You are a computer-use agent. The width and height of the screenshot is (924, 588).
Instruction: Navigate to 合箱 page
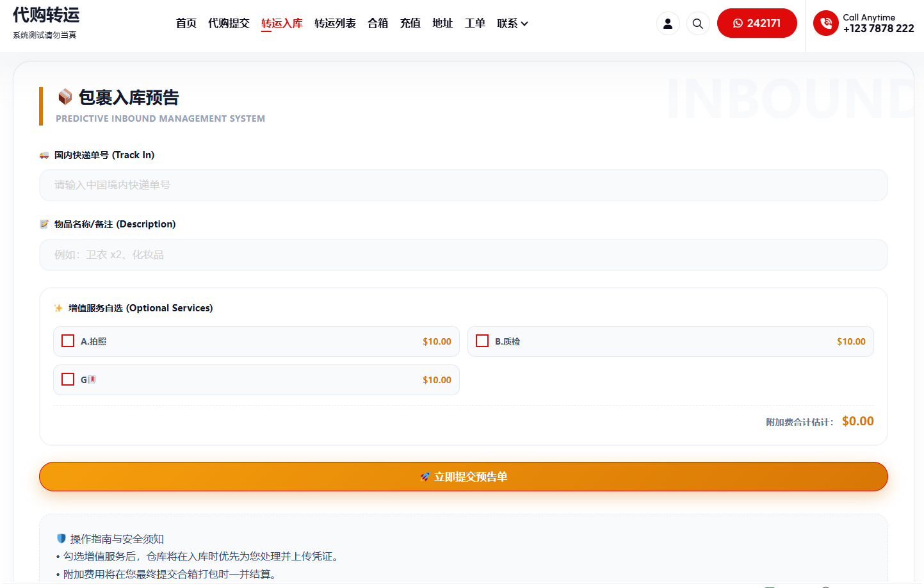[x=378, y=23]
